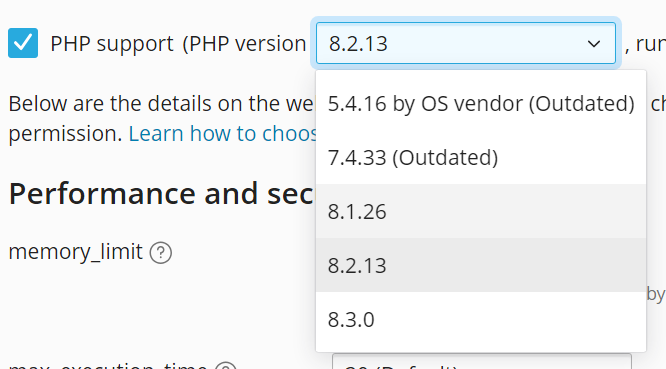The width and height of the screenshot is (666, 369).
Task: Open the max_execution_time value dropdown field
Action: [x=482, y=361]
